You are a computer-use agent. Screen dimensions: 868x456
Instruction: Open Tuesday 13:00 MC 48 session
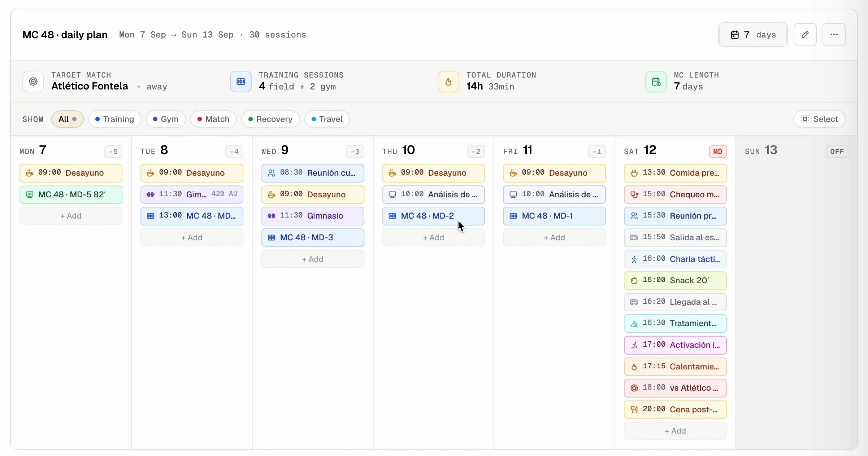click(192, 216)
